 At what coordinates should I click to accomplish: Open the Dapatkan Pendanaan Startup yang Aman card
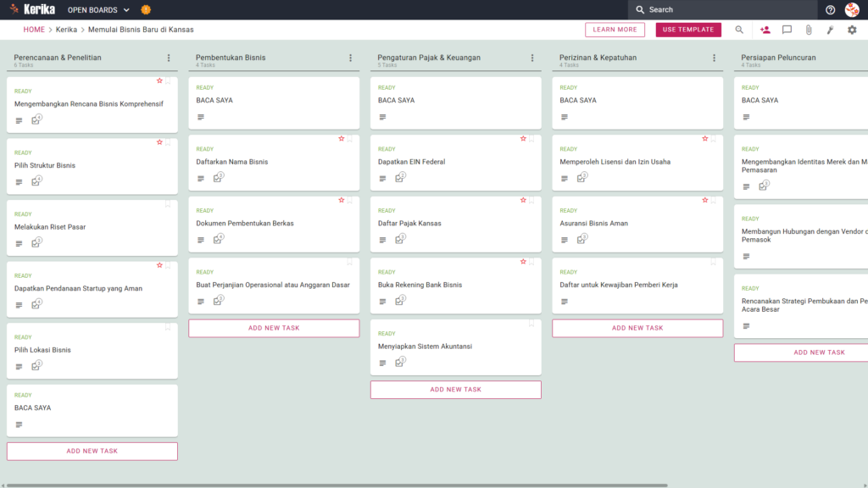tap(92, 290)
